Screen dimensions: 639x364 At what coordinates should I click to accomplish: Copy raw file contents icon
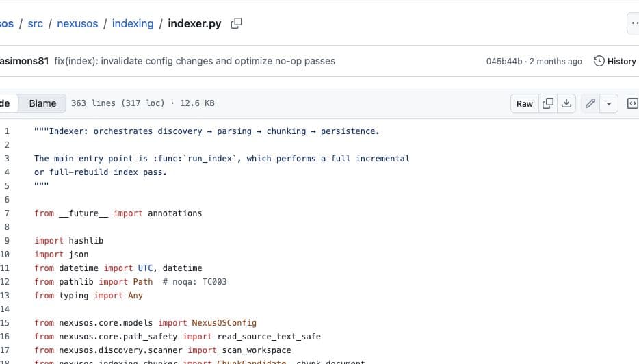point(548,103)
